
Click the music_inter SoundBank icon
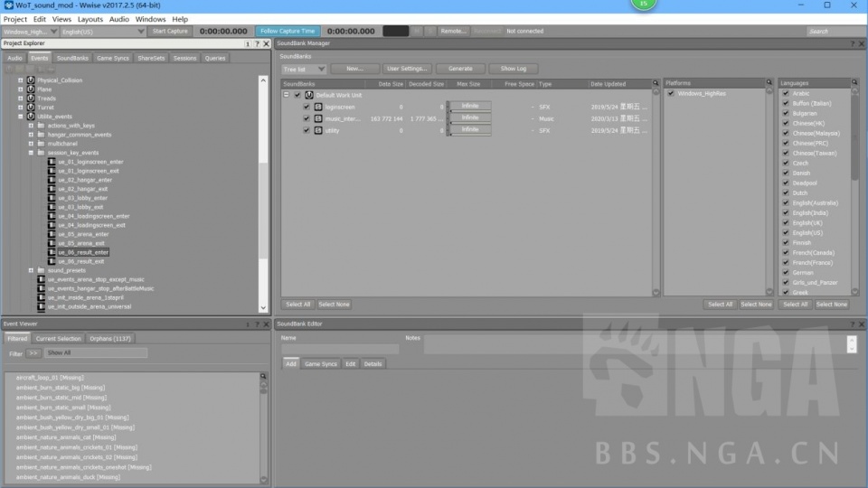[x=318, y=118]
